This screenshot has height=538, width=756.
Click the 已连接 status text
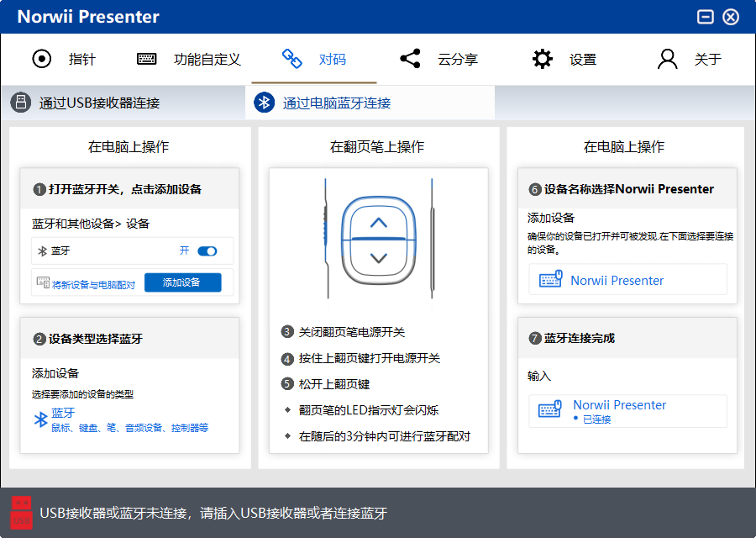(x=597, y=419)
